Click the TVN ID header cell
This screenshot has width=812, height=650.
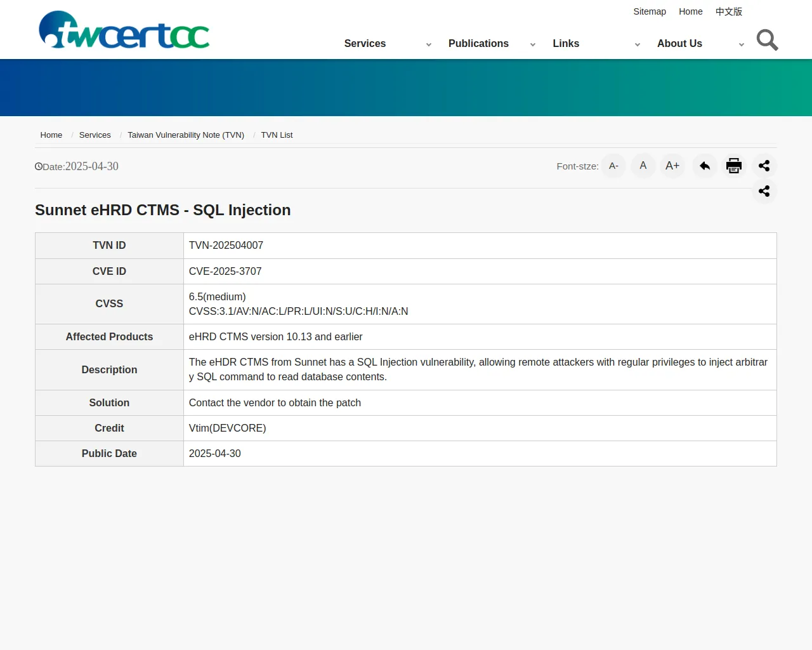[109, 246]
